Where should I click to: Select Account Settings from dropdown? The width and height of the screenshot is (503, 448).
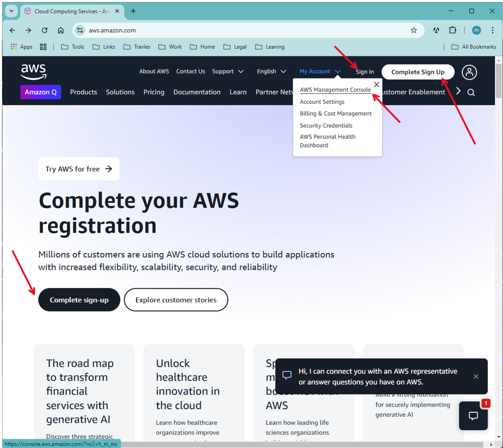[322, 102]
